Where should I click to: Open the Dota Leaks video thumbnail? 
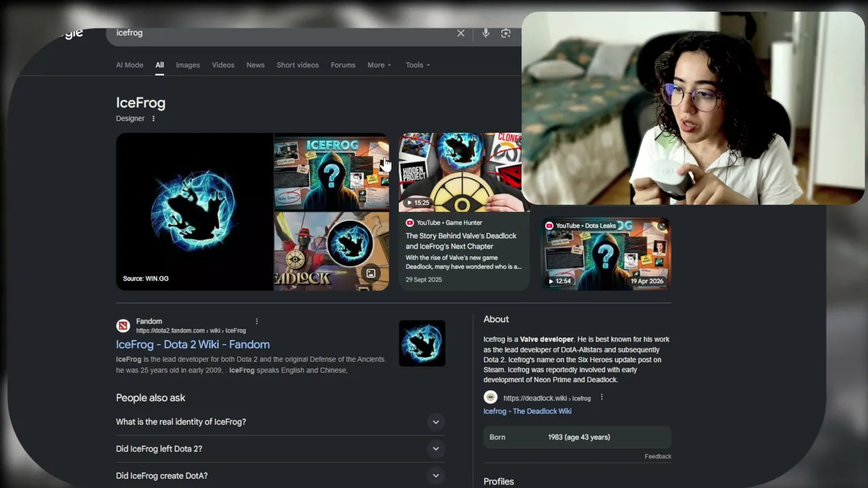point(606,254)
